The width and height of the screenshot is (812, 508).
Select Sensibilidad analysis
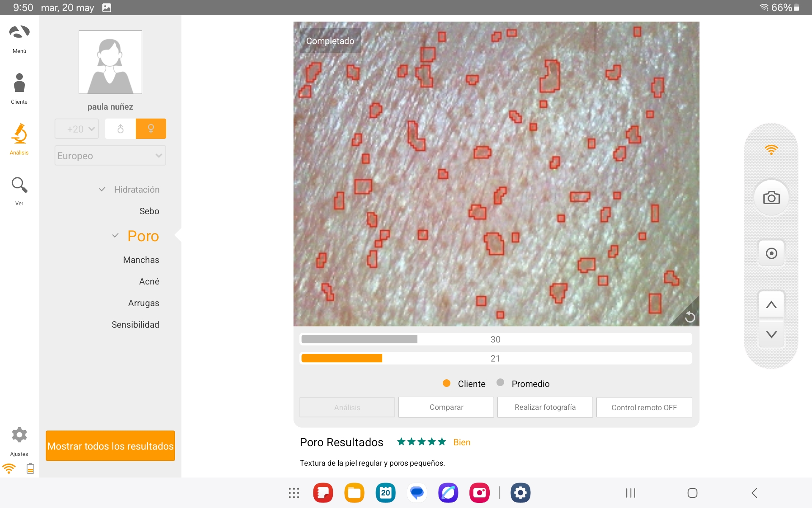pos(135,324)
